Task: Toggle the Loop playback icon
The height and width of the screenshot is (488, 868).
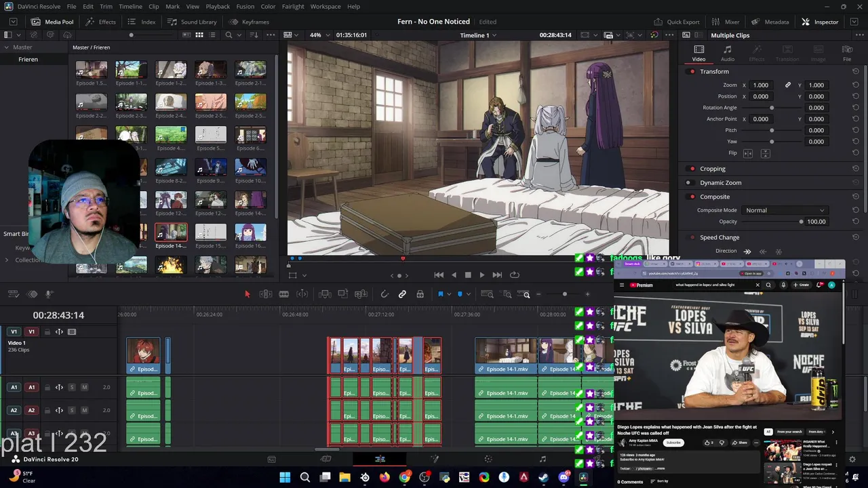Action: [515, 274]
